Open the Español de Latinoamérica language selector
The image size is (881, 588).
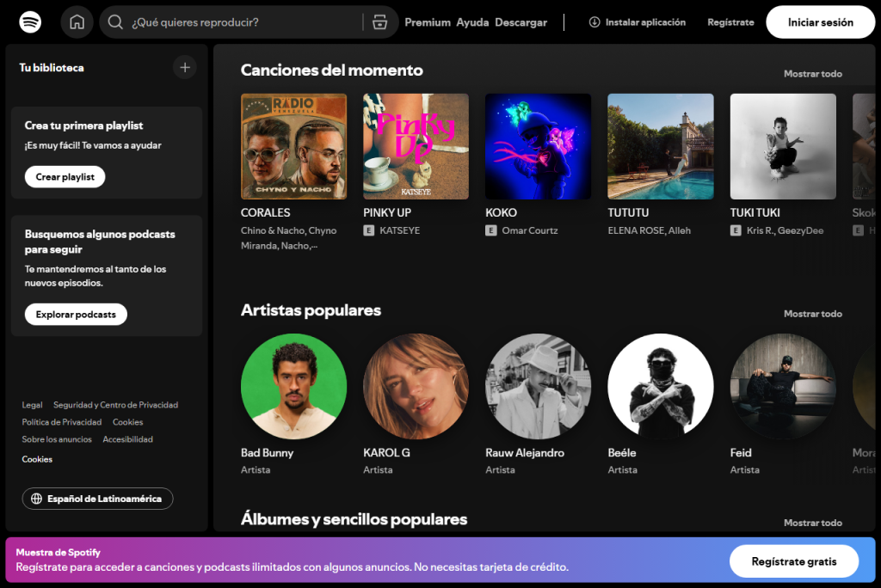[97, 498]
